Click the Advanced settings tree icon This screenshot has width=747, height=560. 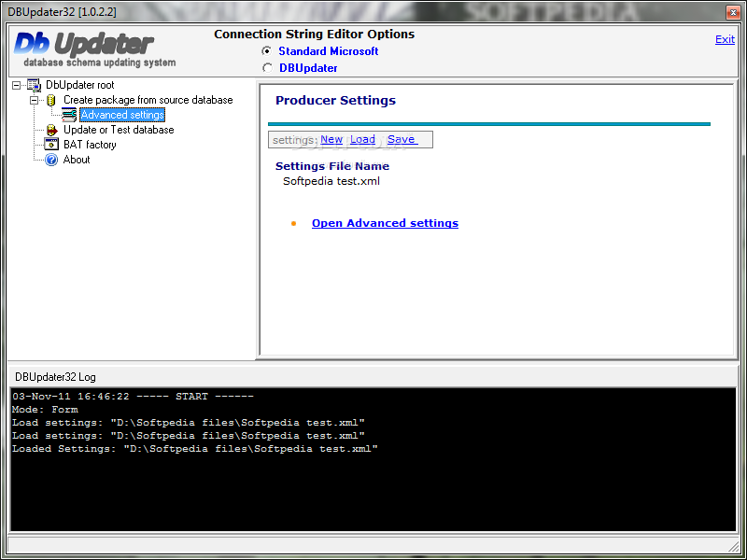click(x=69, y=115)
